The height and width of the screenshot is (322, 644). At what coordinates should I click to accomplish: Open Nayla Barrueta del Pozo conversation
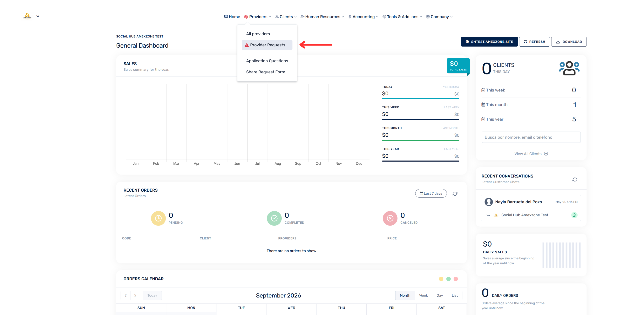pos(531,208)
